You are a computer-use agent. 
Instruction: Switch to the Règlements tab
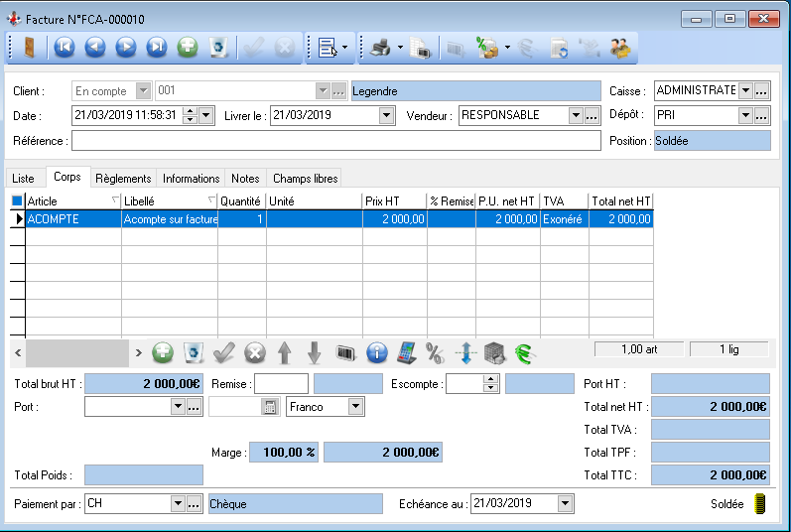pyautogui.click(x=124, y=179)
